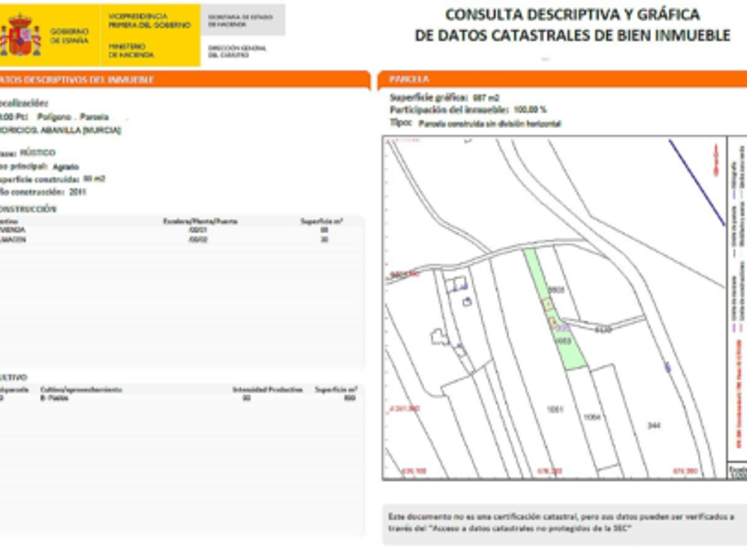Click the upper red building outline in parcel
Image resolution: width=747 pixels, height=560 pixels.
548,304
